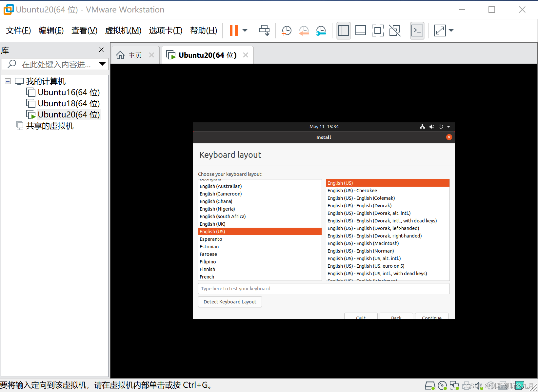Open the snapshot manager with the wrench-clock icon
538x392 pixels.
(321, 31)
